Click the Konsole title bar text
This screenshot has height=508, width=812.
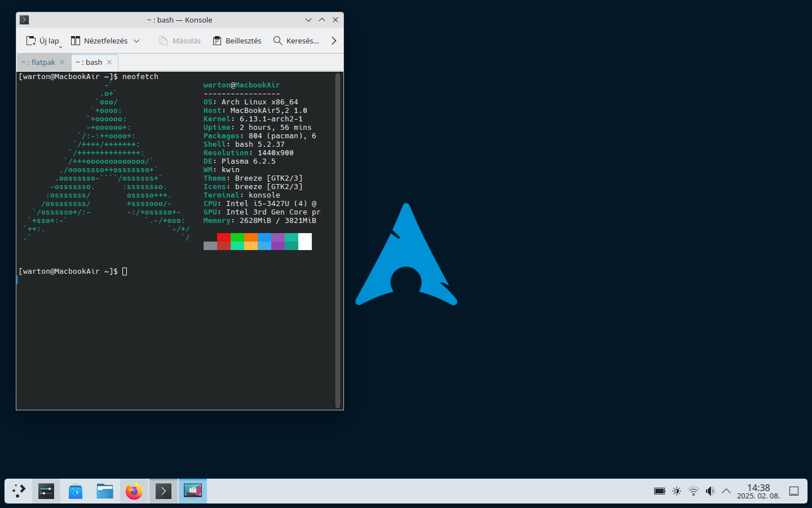click(180, 20)
